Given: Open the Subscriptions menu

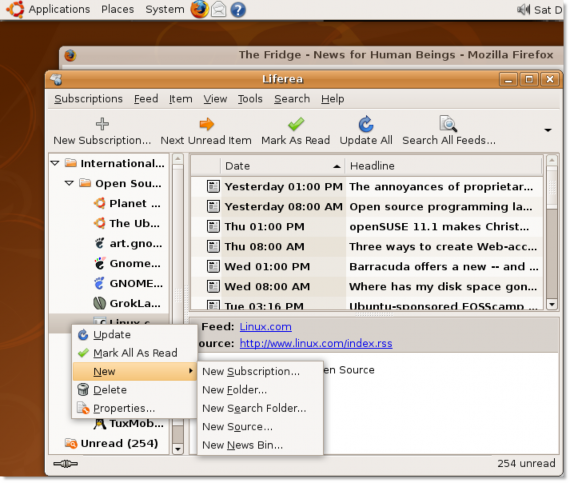Looking at the screenshot, I should pyautogui.click(x=88, y=99).
